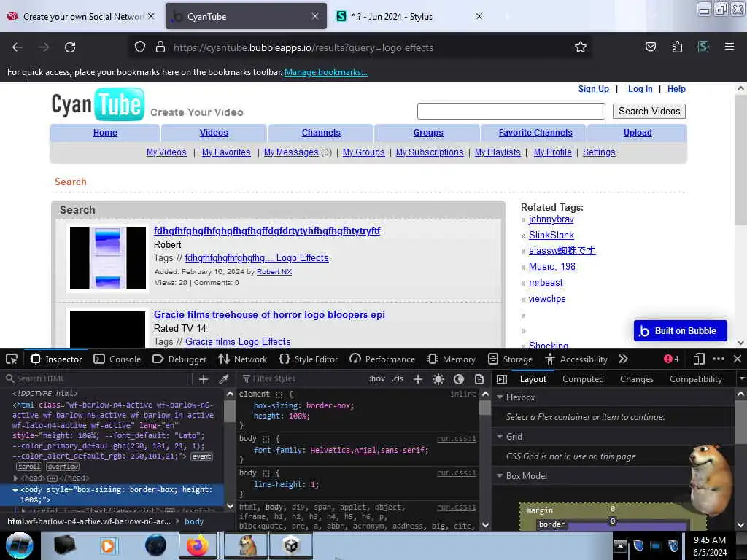Click the CyanTube logo image
This screenshot has width=747, height=560.
(98, 104)
